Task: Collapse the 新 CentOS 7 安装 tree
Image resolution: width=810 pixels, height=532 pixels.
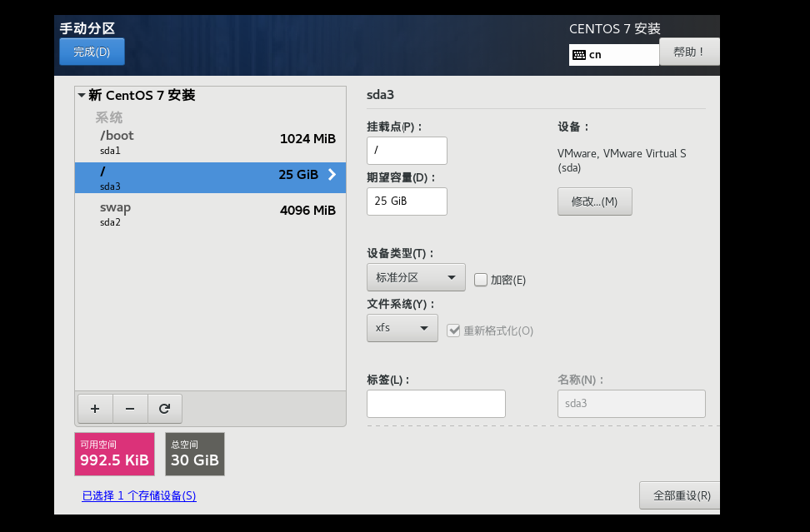Action: pos(82,95)
